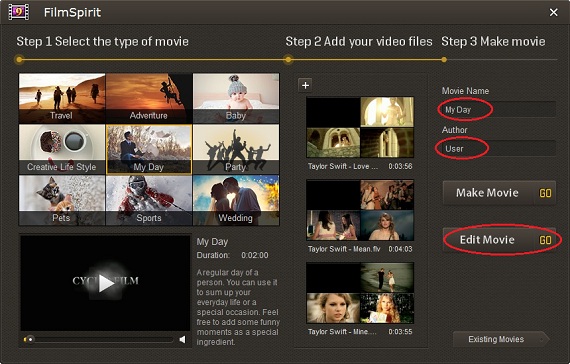Image resolution: width=570 pixels, height=364 pixels.
Task: Select the Travel movie type
Action: coord(62,98)
